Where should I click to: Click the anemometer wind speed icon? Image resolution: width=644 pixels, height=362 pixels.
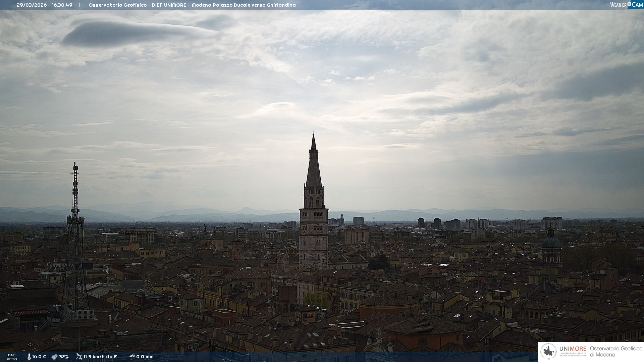[x=79, y=357]
